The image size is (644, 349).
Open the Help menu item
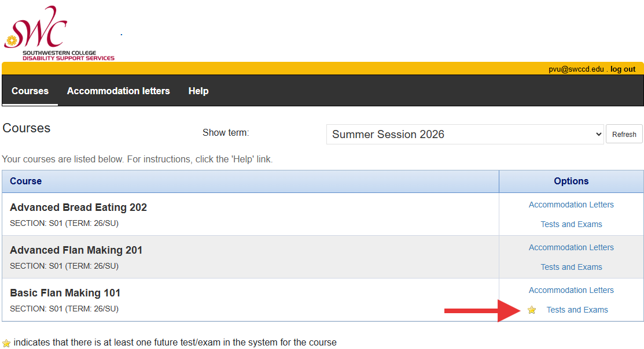[198, 91]
